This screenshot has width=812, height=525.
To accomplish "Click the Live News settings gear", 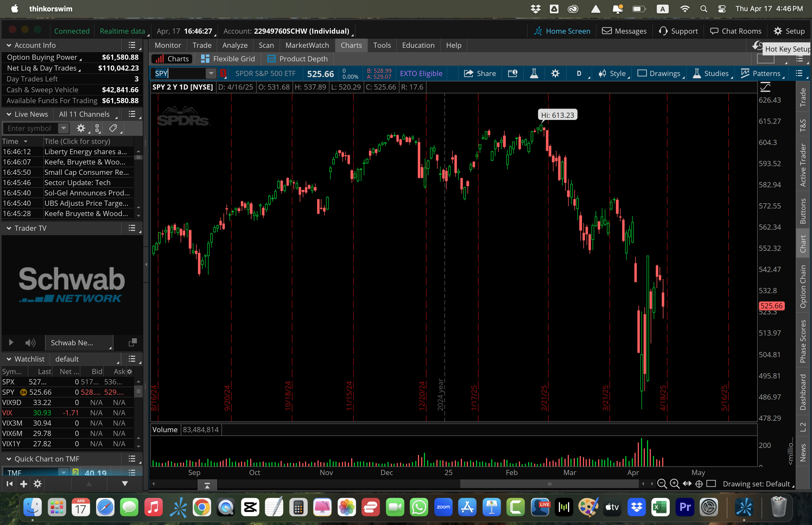I will tap(81, 128).
